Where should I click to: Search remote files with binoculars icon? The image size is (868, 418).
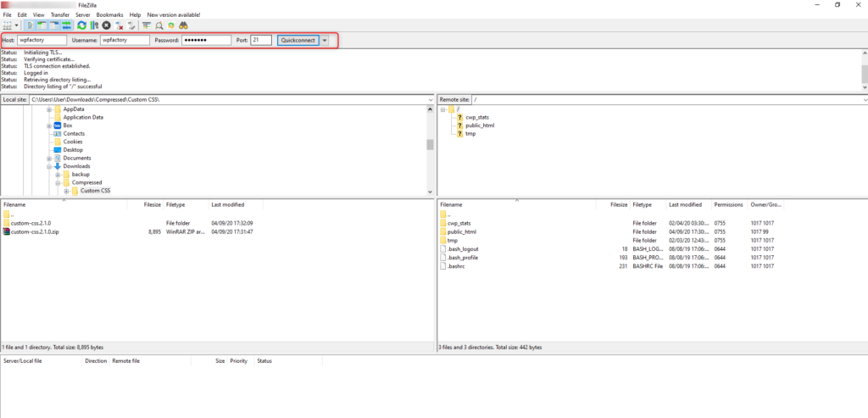click(184, 25)
